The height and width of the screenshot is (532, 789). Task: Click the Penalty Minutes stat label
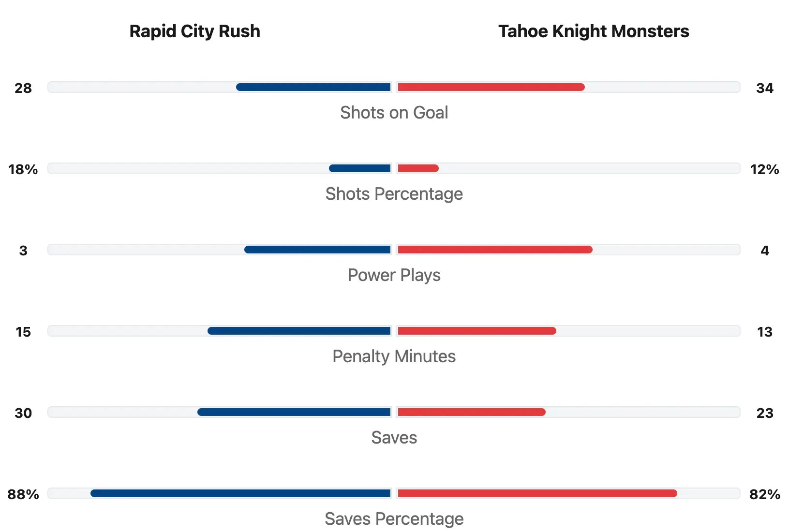[x=394, y=356]
